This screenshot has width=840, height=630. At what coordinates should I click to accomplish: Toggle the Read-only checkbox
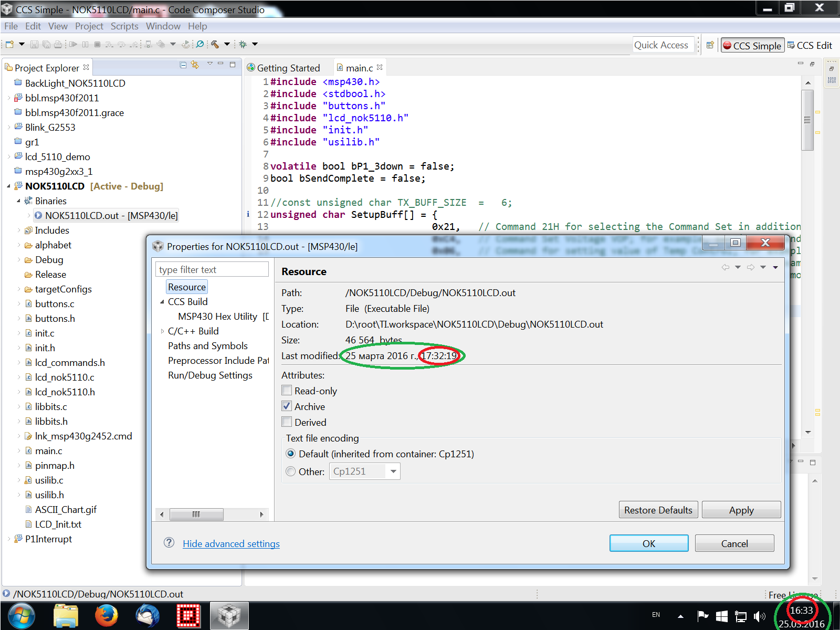coord(287,391)
